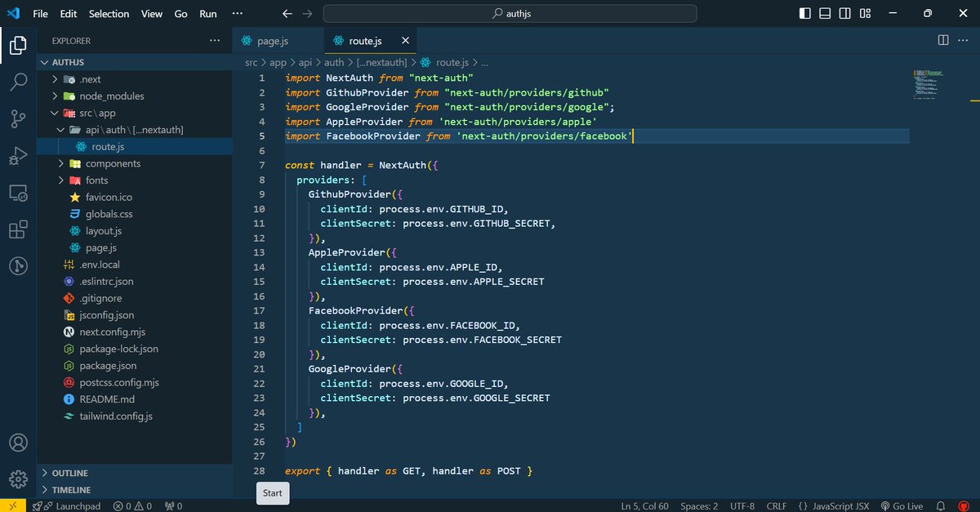Go to line via Ln 5, Col 60

tap(644, 505)
